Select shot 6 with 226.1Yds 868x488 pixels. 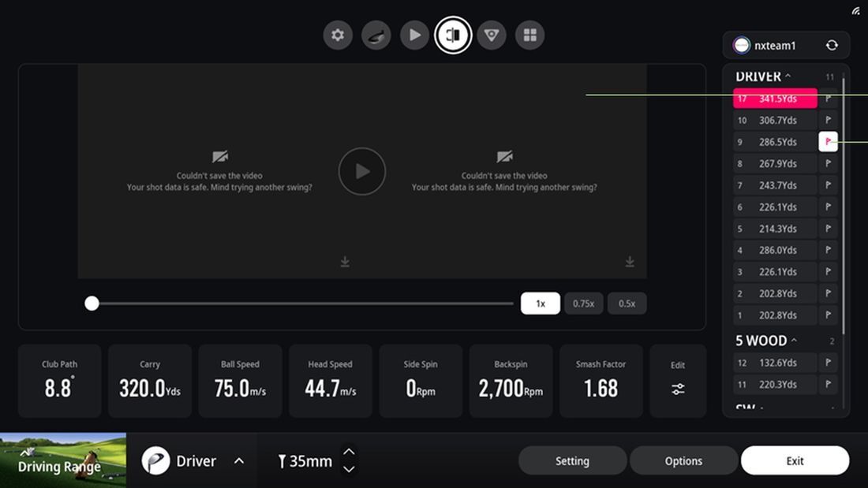[775, 207]
